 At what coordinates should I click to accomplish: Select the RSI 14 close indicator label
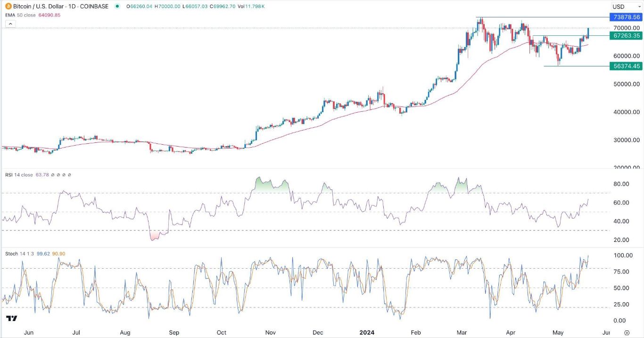(19, 175)
